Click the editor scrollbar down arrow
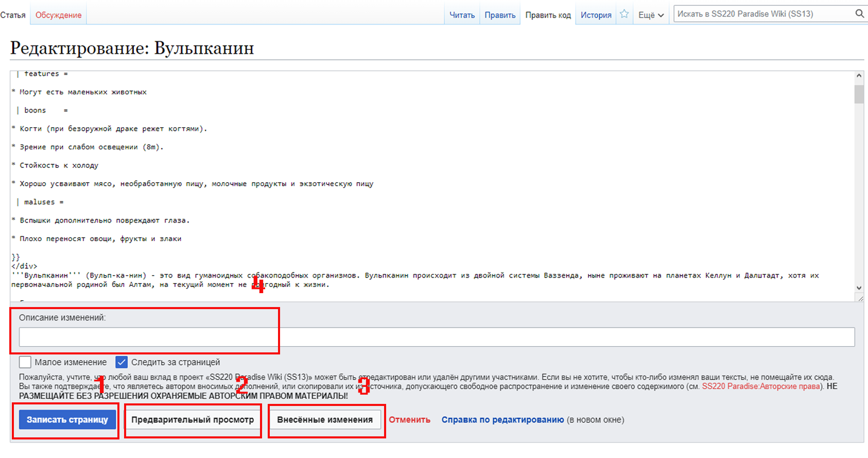This screenshot has width=868, height=458. (859, 287)
